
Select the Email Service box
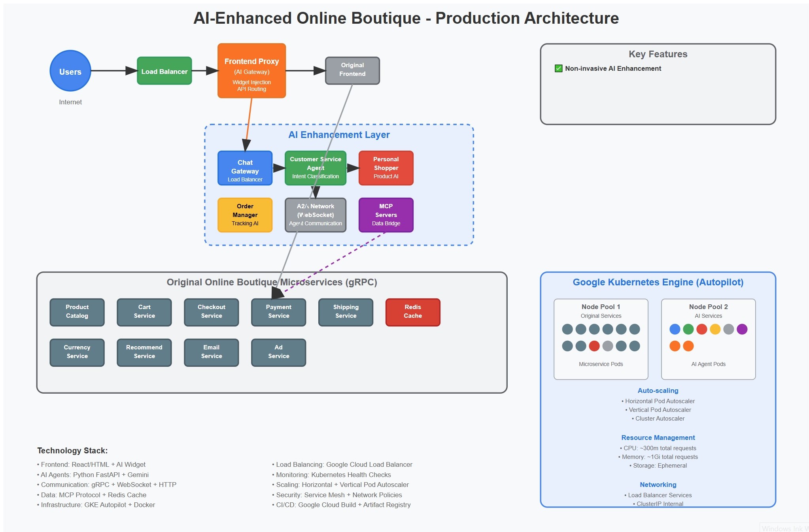(211, 352)
